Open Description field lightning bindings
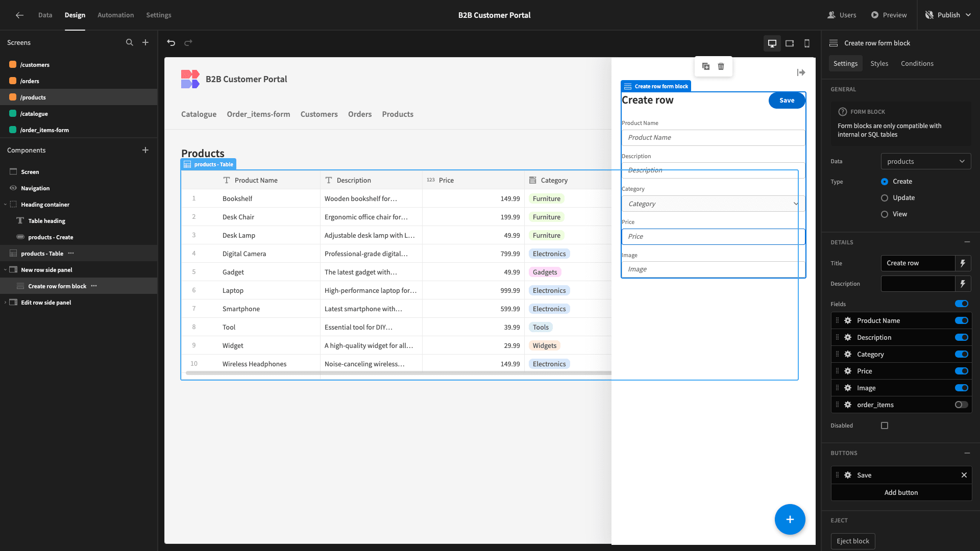Image resolution: width=980 pixels, height=551 pixels. click(963, 284)
